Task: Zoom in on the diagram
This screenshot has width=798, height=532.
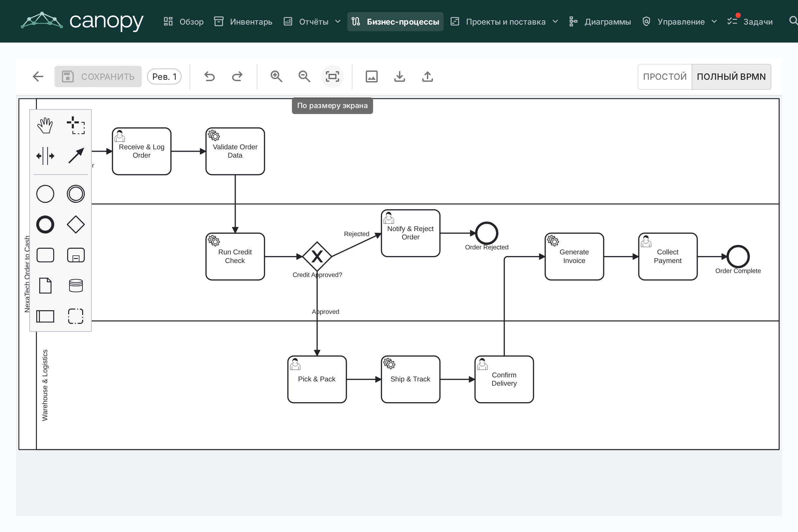Action: click(x=277, y=77)
